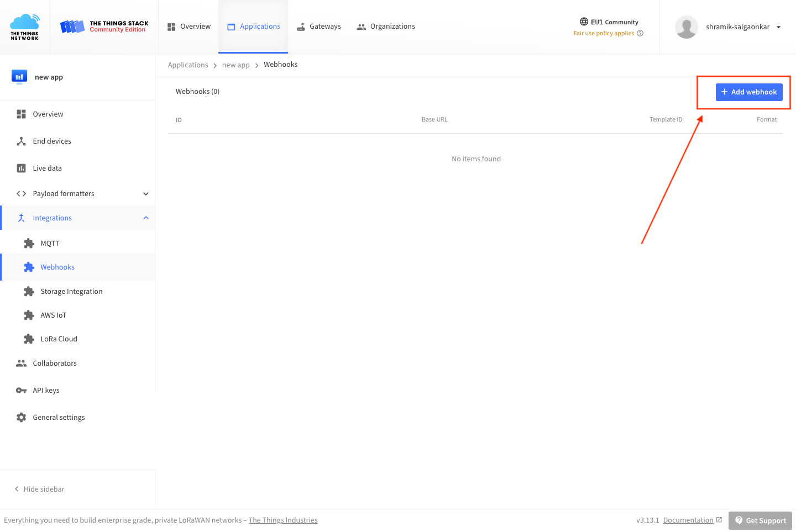Image resolution: width=796 pixels, height=532 pixels.
Task: Click The Things Network cloud logo
Action: (x=25, y=27)
